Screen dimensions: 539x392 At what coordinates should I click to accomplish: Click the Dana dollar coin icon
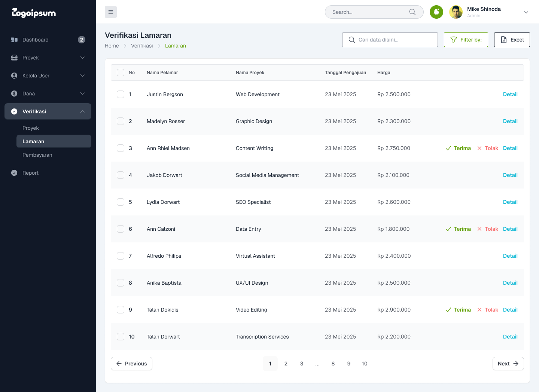pyautogui.click(x=14, y=94)
